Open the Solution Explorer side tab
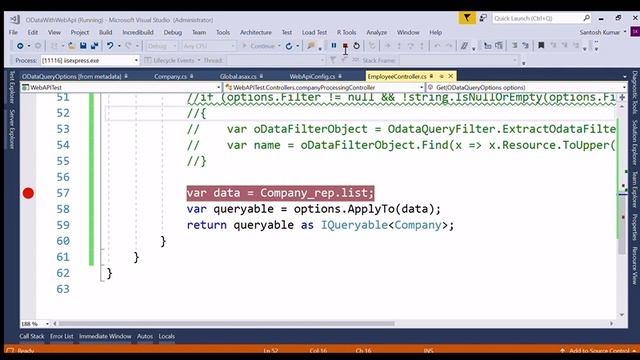The height and width of the screenshot is (360, 640). [x=635, y=143]
